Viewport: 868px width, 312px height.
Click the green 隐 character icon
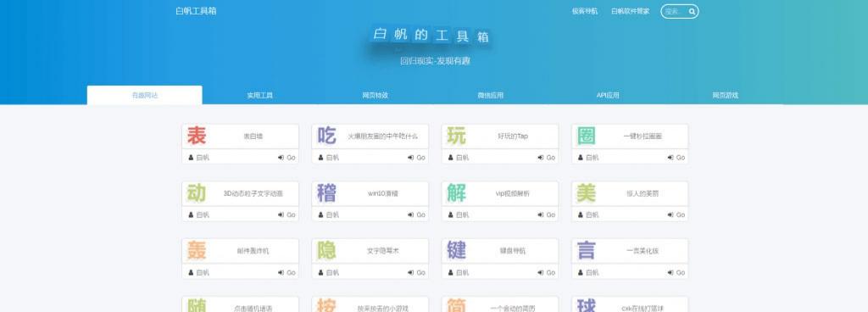326,251
